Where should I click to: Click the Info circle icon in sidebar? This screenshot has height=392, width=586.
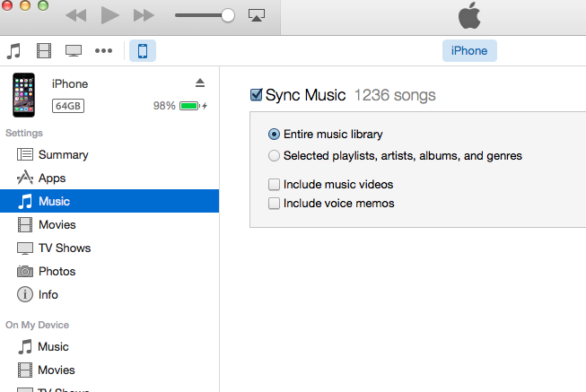24,294
